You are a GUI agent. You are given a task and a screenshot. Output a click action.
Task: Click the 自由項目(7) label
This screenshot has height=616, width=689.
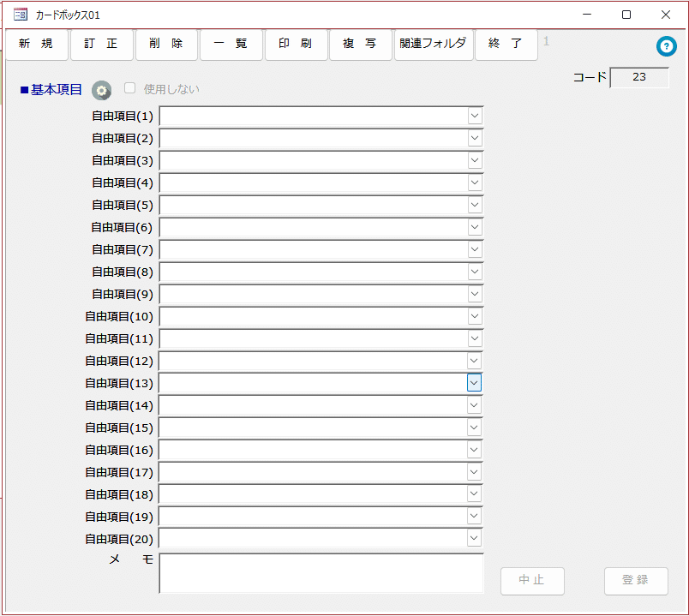[x=123, y=249]
